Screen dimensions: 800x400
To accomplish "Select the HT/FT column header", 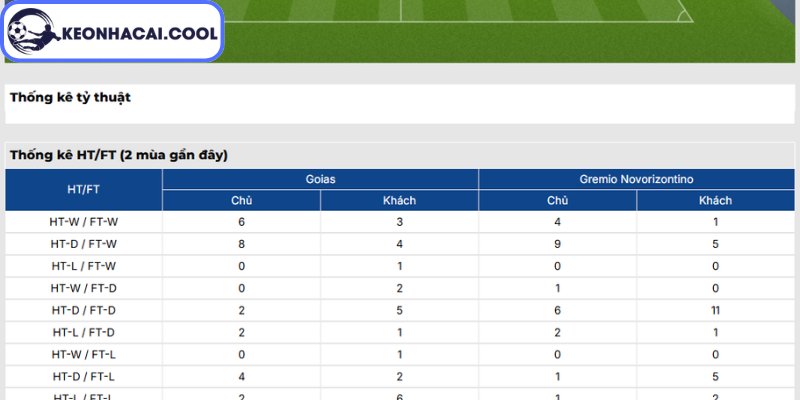I will [x=84, y=190].
